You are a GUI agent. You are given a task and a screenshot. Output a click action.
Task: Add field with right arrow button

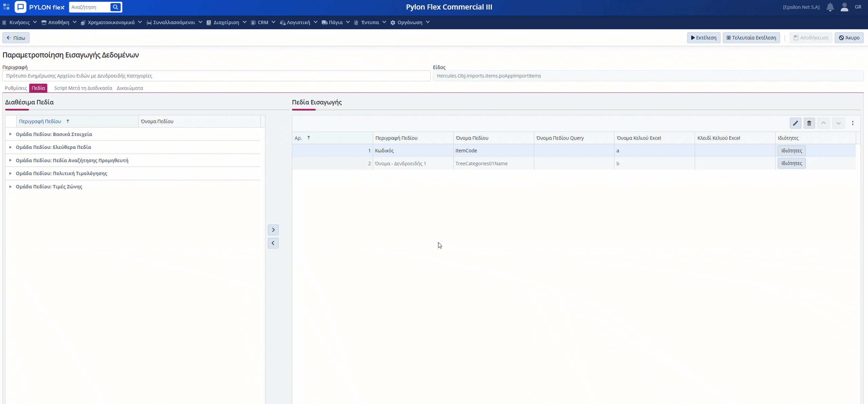point(273,230)
